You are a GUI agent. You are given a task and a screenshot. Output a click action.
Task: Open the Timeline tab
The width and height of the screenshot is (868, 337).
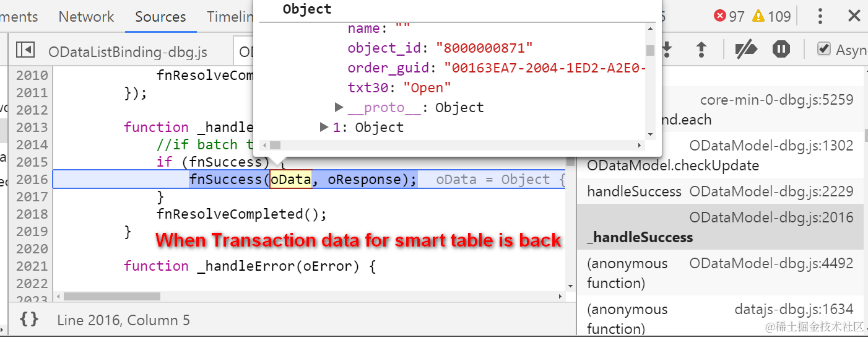[x=230, y=17]
